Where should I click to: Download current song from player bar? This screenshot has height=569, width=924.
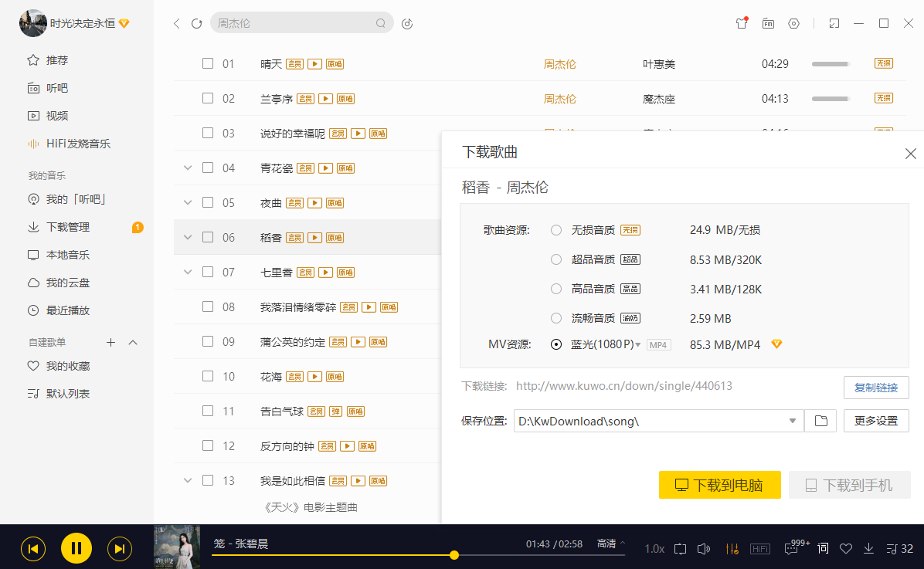pos(868,549)
